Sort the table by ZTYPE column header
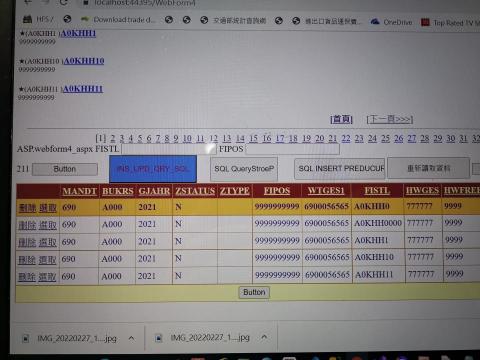Viewport: 480px width, 360px height. pyautogui.click(x=235, y=191)
